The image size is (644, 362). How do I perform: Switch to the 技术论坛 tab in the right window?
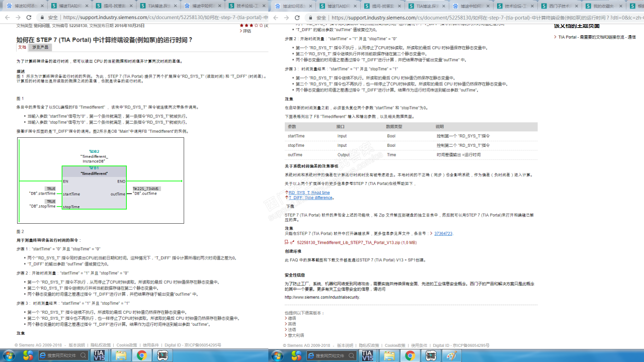tap(515, 6)
